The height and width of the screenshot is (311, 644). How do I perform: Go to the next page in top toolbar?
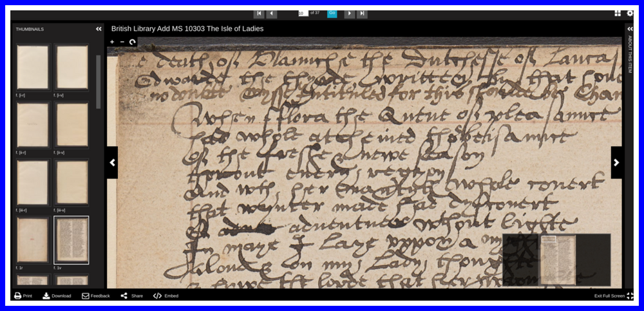350,14
